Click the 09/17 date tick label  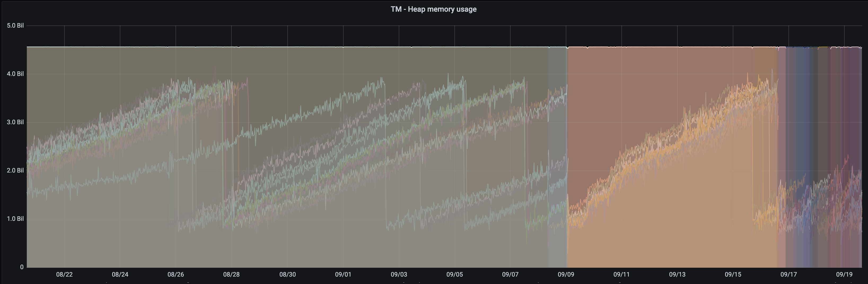click(x=788, y=274)
